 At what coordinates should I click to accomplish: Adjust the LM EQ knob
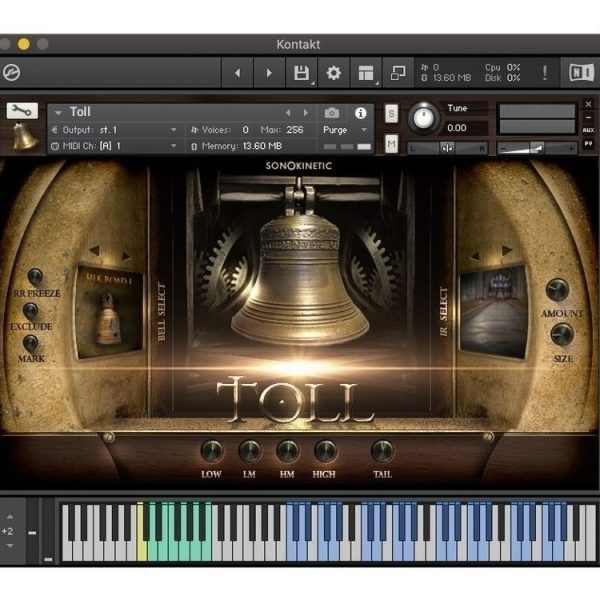point(249,452)
